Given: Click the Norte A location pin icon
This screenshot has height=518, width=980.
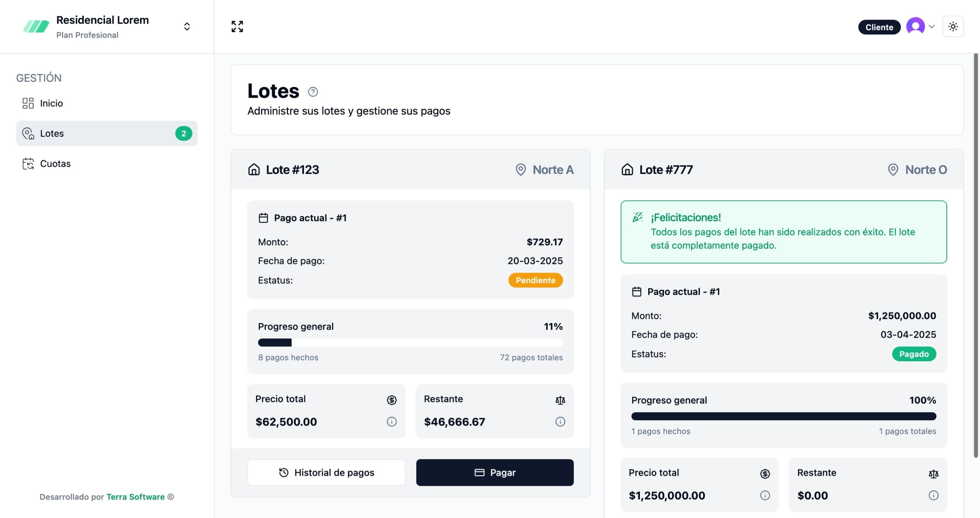Looking at the screenshot, I should point(520,170).
